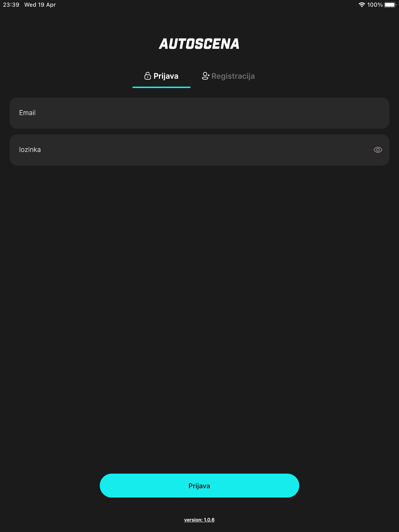Viewport: 399px width, 532px height.
Task: Click the add-user icon beside Registracija
Action: pyautogui.click(x=206, y=76)
